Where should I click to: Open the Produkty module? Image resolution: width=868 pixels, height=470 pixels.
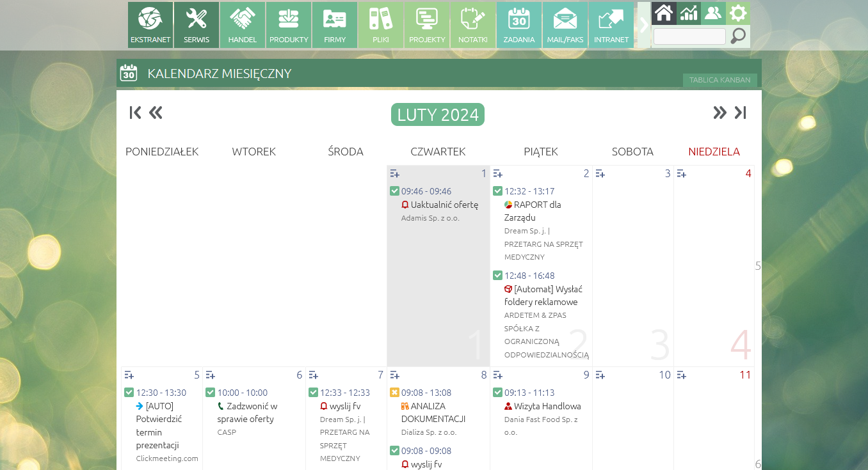pos(289,25)
